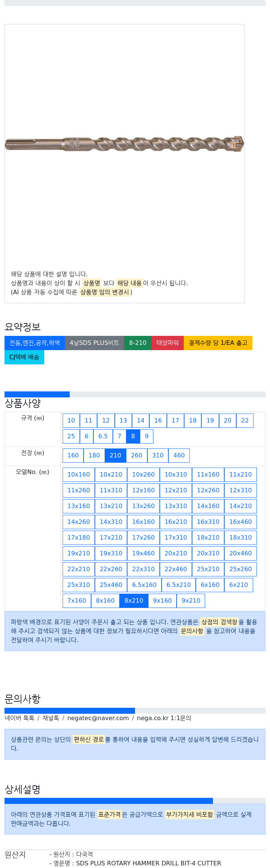Screen dimensions: 270x868
Task: Open model 10x160
Action: (x=79, y=474)
